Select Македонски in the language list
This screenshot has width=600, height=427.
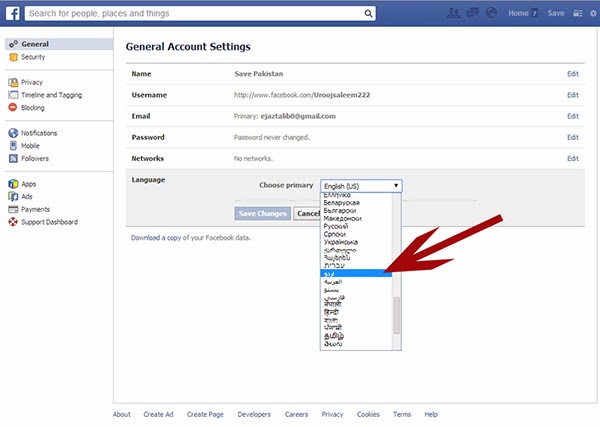coord(342,218)
